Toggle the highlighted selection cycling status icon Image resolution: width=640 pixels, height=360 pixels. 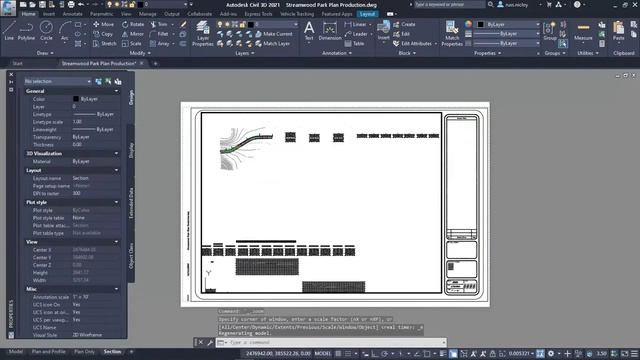[453, 353]
